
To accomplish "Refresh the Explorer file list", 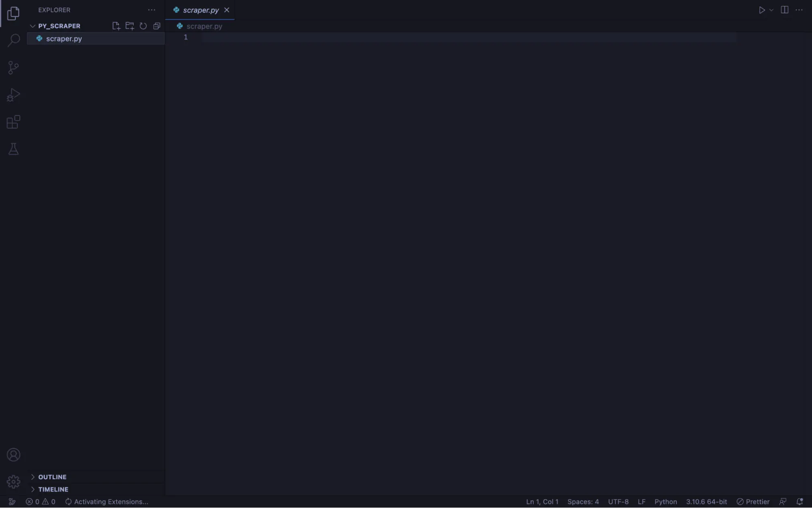I will tap(143, 26).
